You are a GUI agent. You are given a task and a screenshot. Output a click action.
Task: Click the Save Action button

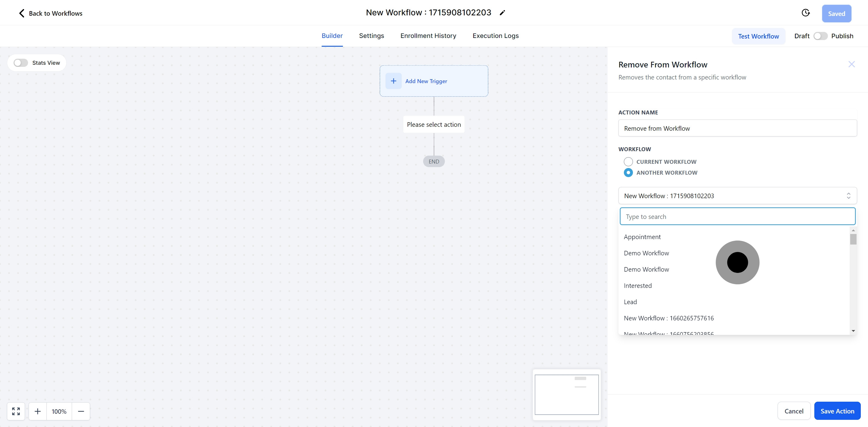837,411
